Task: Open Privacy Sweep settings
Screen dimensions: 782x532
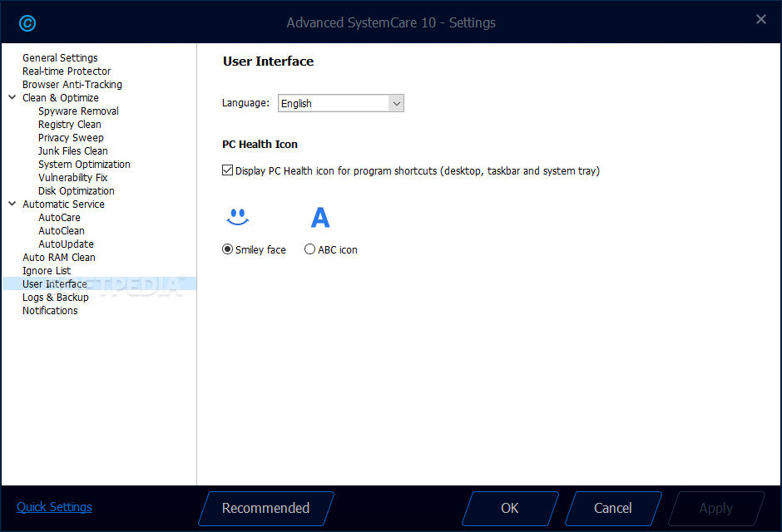Action: point(71,137)
